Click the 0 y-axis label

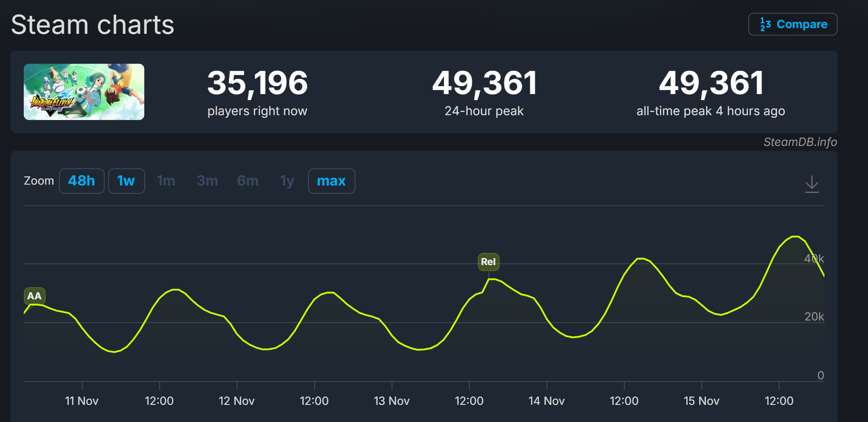point(820,375)
